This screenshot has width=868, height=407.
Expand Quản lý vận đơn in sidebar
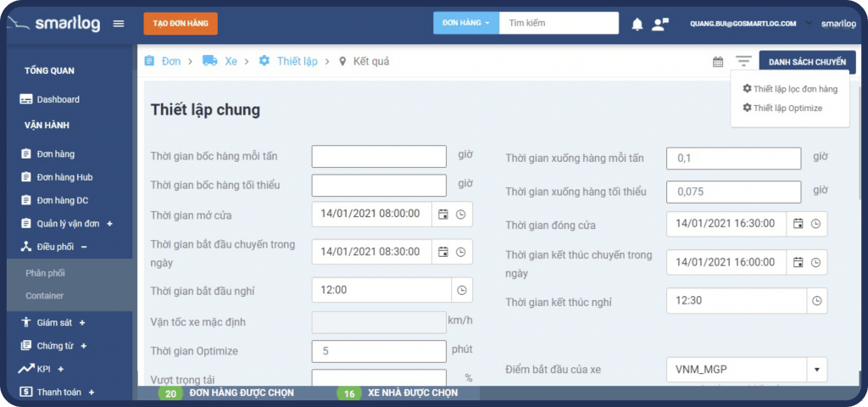109,224
